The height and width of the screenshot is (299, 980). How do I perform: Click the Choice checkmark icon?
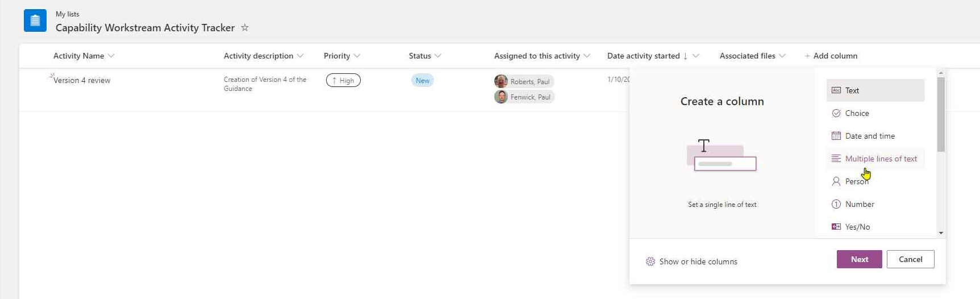tap(836, 113)
